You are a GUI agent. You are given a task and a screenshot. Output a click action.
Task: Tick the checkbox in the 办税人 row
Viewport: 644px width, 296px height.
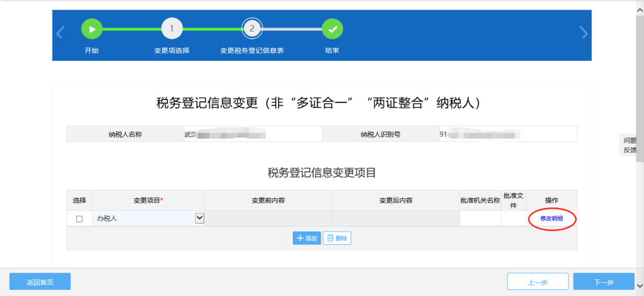click(x=79, y=219)
